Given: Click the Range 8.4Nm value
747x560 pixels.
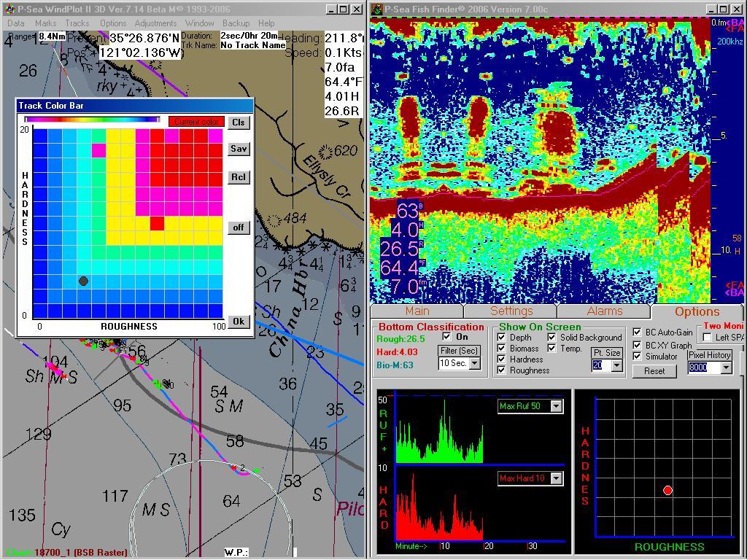Looking at the screenshot, I should coord(52,36).
